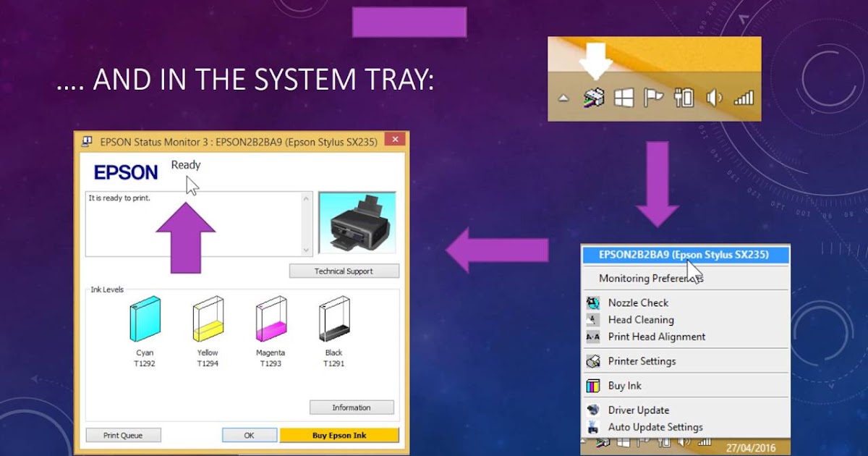Click the 'T1292' cartridge code text
This screenshot has height=456, width=868.
coord(145,363)
